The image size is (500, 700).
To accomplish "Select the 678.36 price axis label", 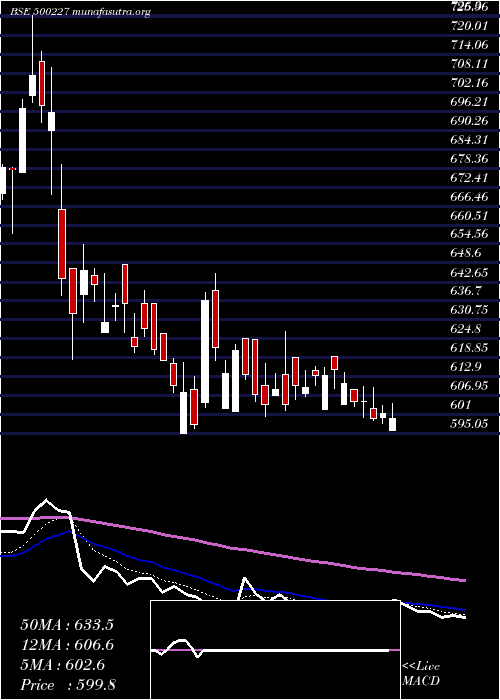I will 468,159.
